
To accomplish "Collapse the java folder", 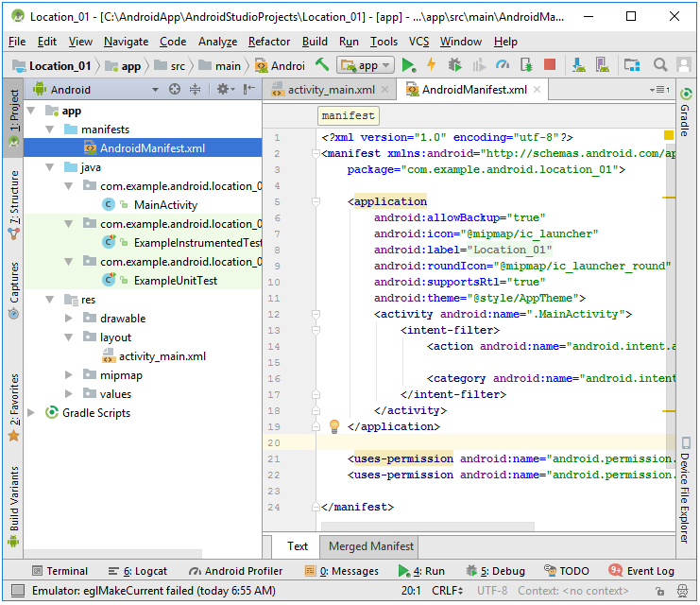I will (50, 167).
